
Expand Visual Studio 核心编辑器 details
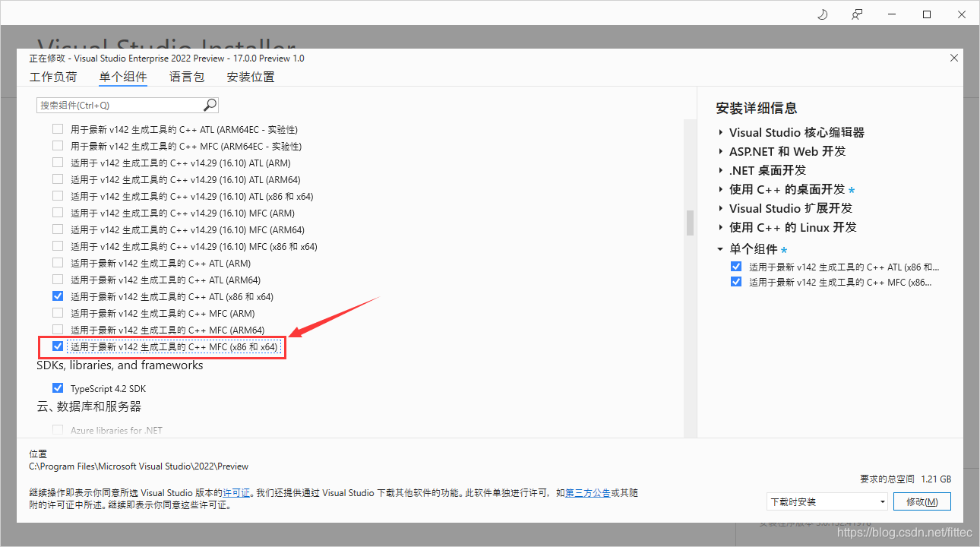pyautogui.click(x=721, y=132)
